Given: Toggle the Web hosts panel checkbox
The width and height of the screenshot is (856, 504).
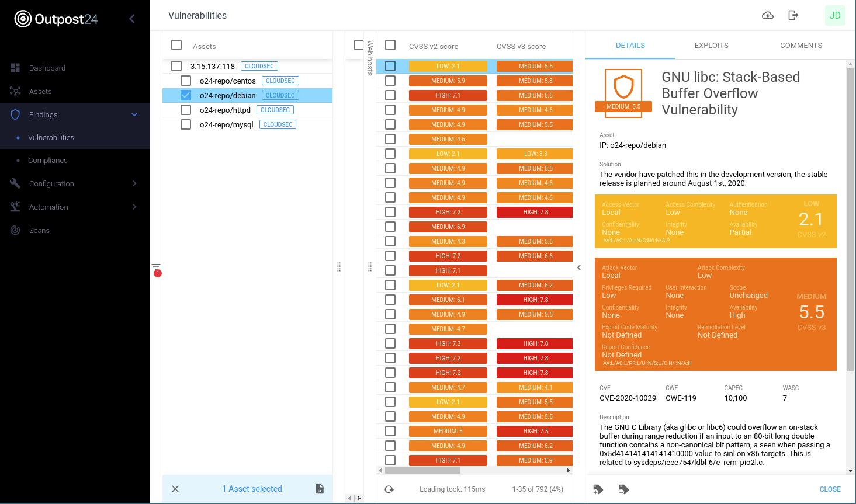Looking at the screenshot, I should [x=359, y=45].
